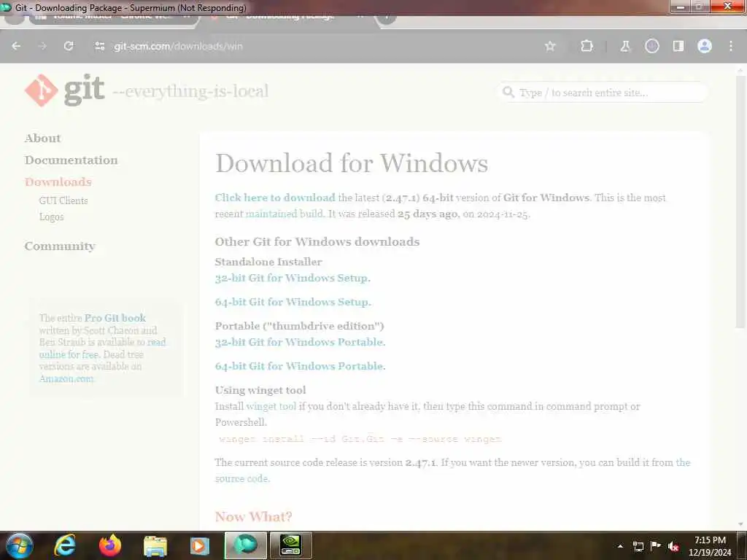The height and width of the screenshot is (560, 747).
Task: Open Windows Explorer folder on taskbar
Action: 155,546
